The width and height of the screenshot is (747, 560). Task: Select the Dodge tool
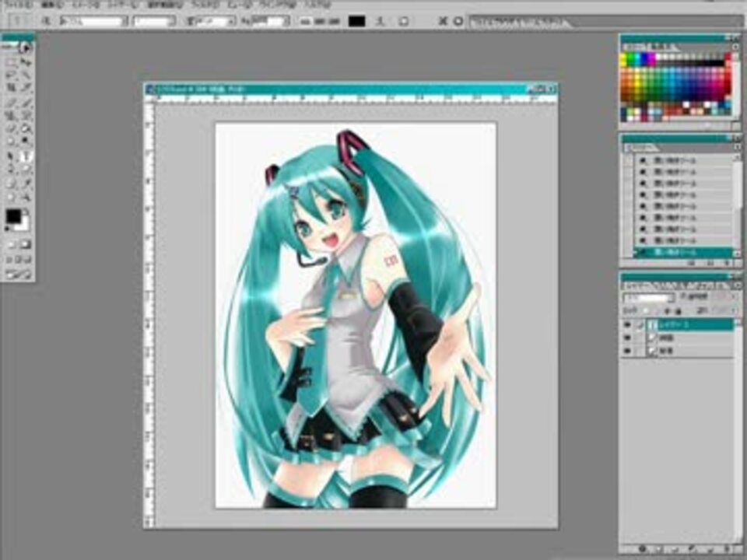(26, 141)
